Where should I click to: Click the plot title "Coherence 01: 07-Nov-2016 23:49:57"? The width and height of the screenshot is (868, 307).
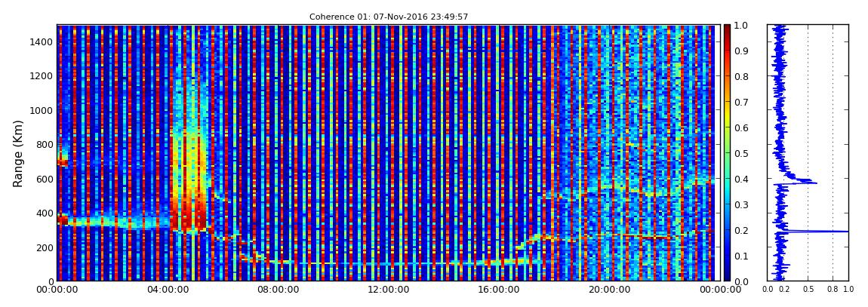point(389,17)
